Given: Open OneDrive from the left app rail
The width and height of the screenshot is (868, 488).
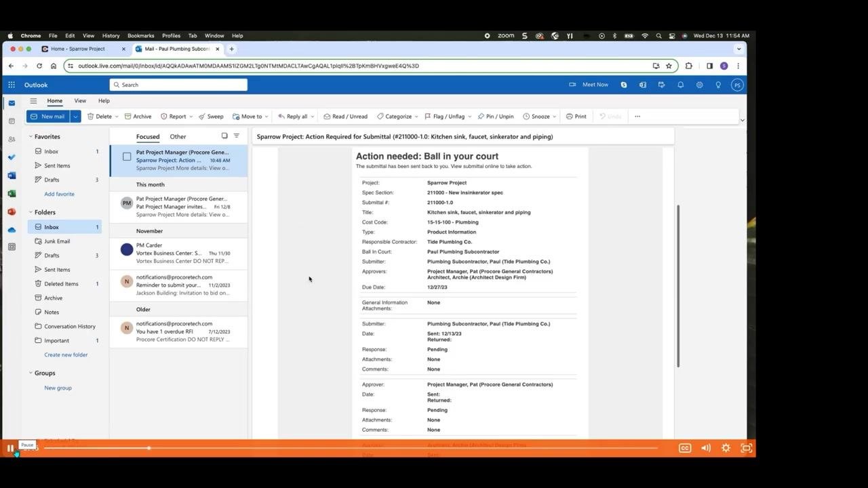Looking at the screenshot, I should pyautogui.click(x=12, y=230).
